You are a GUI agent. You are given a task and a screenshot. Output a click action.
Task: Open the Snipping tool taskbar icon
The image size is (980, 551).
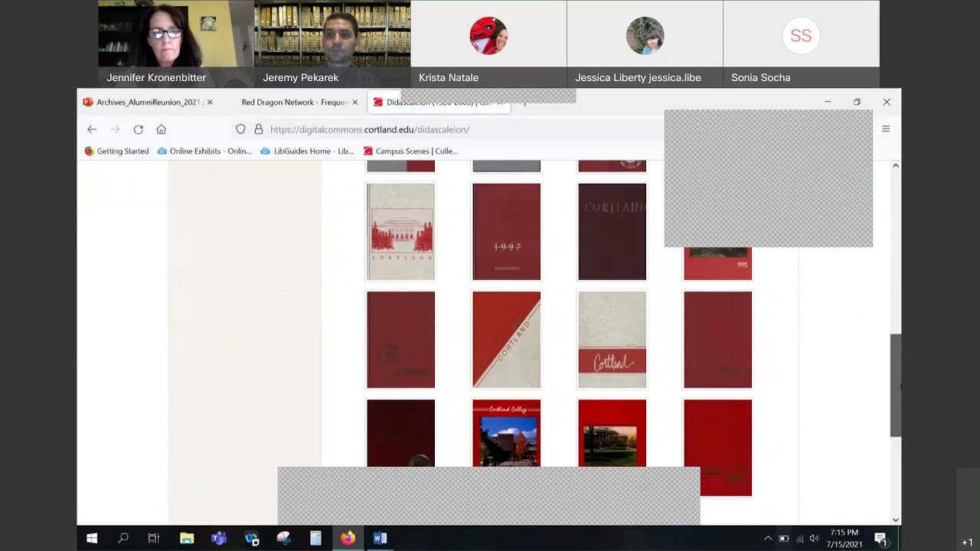pos(284,538)
